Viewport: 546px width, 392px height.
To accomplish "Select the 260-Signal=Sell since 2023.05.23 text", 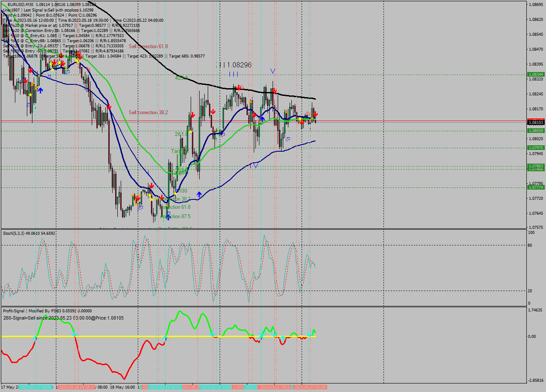I will pyautogui.click(x=64, y=318).
